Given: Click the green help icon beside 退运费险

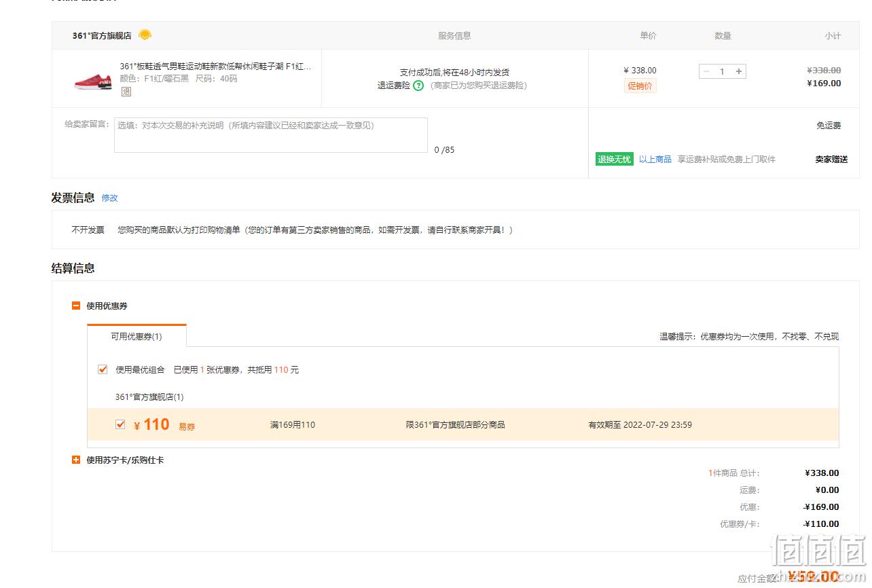Looking at the screenshot, I should coord(418,86).
